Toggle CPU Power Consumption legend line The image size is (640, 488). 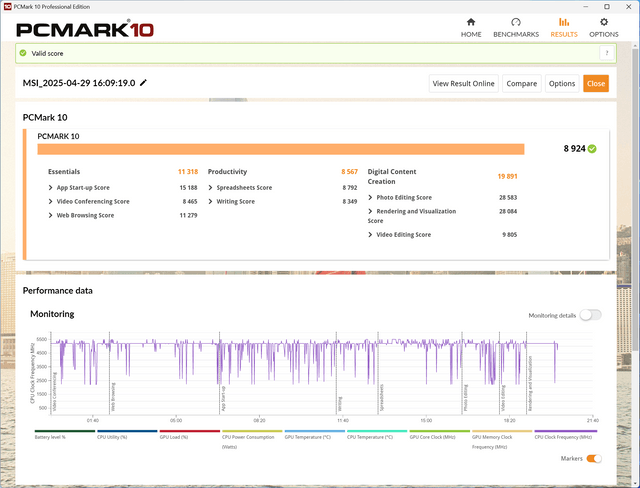click(252, 431)
